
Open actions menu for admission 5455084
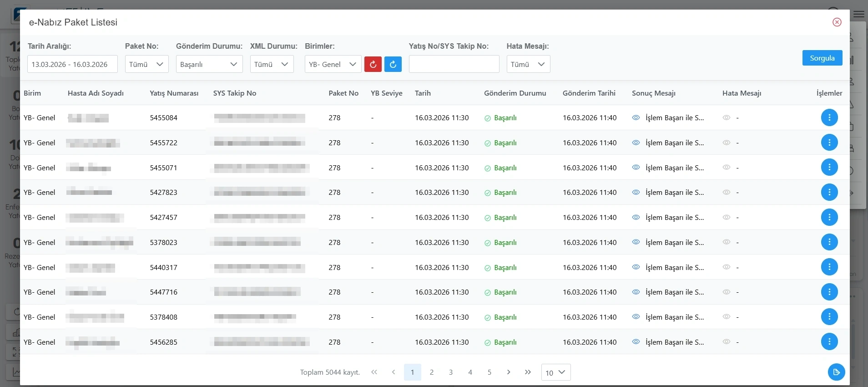[829, 117]
